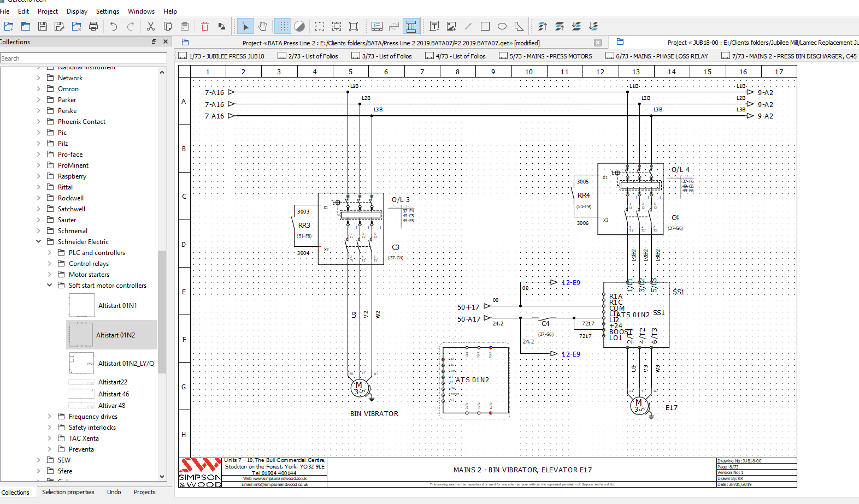Click the red Delete trash icon

point(205,26)
